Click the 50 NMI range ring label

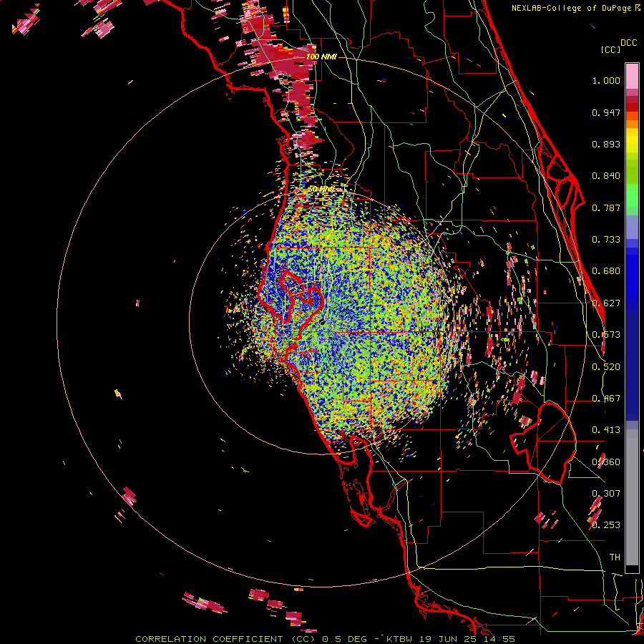coord(321,190)
